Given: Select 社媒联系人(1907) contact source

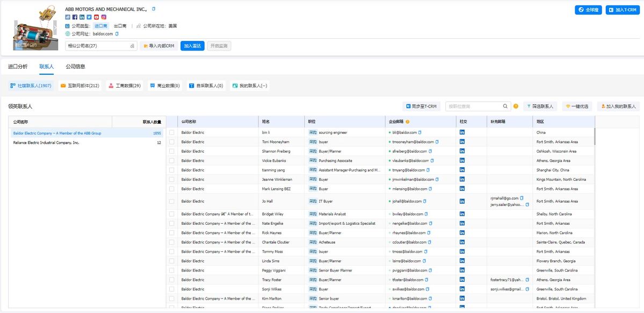Looking at the screenshot, I should click(31, 86).
